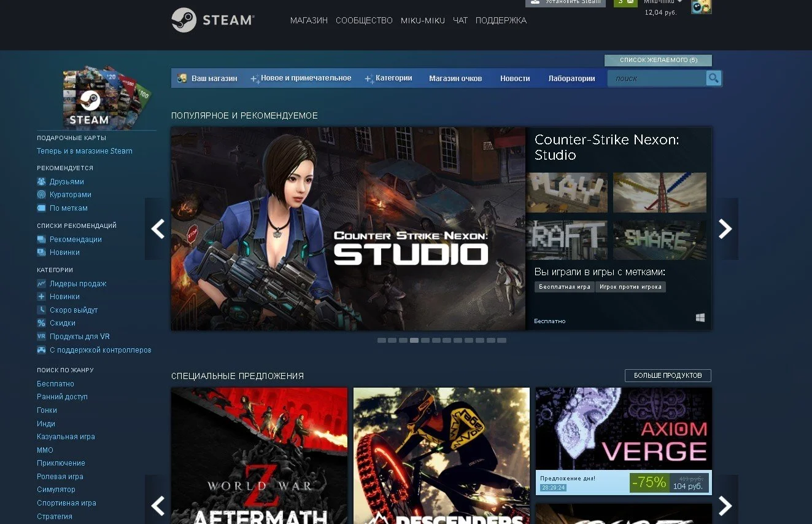Viewport: 812px width, 524px height.
Task: Click the Установить Steam button
Action: (x=565, y=2)
